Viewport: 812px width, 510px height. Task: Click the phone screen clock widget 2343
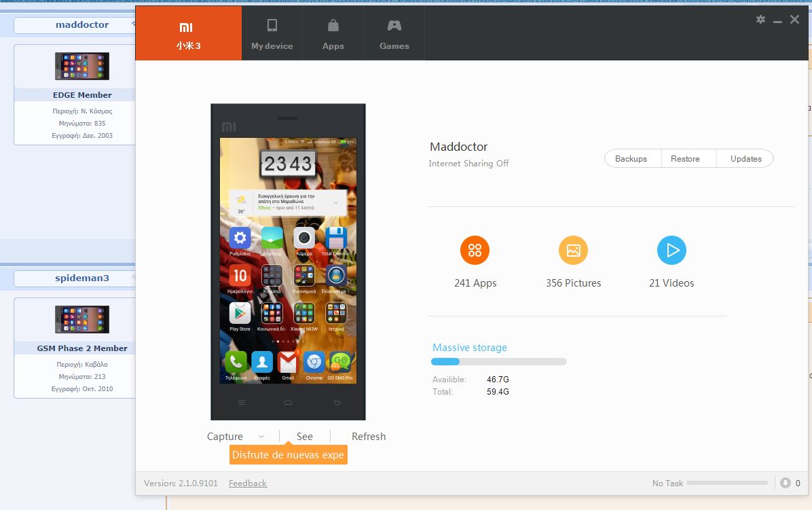[x=289, y=164]
